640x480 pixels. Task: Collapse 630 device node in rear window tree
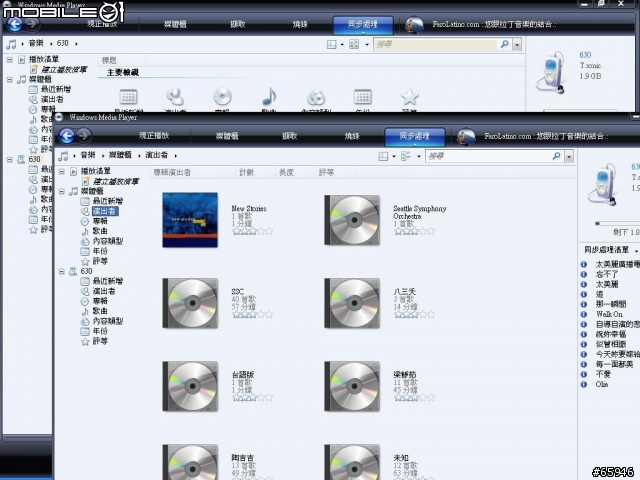click(10, 160)
